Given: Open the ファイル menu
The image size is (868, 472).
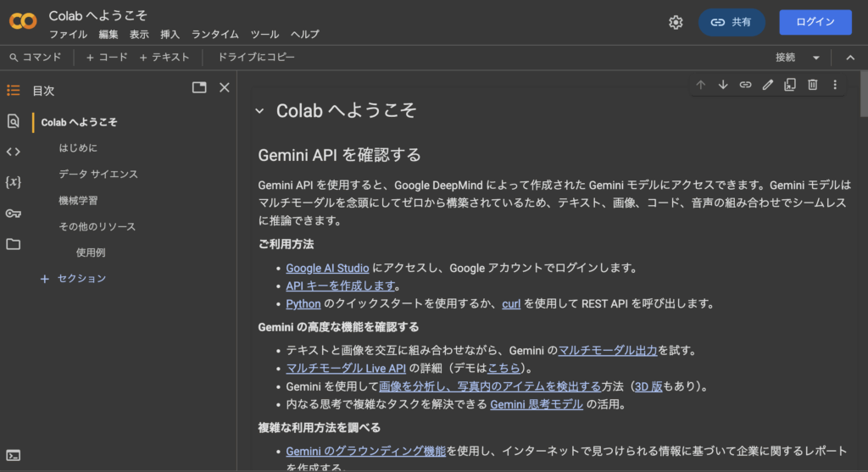Looking at the screenshot, I should tap(68, 35).
